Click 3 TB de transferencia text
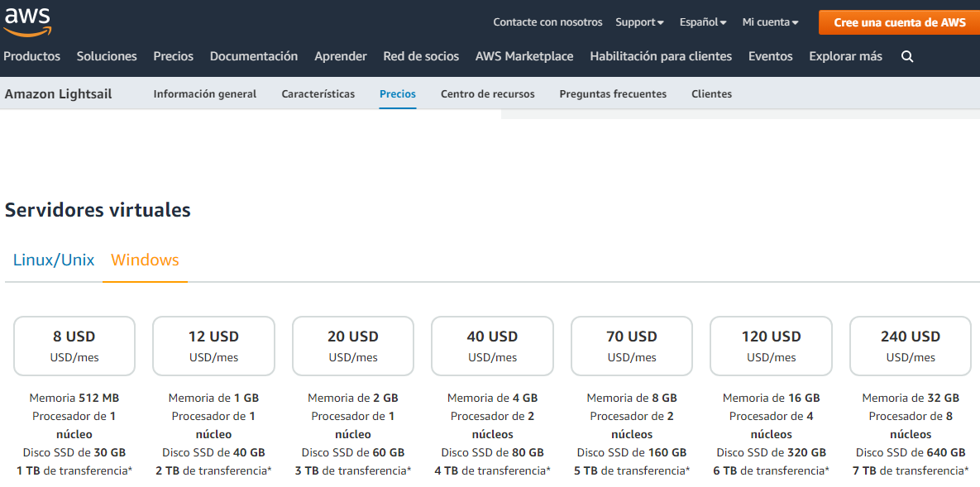The height and width of the screenshot is (487, 980). 353,470
